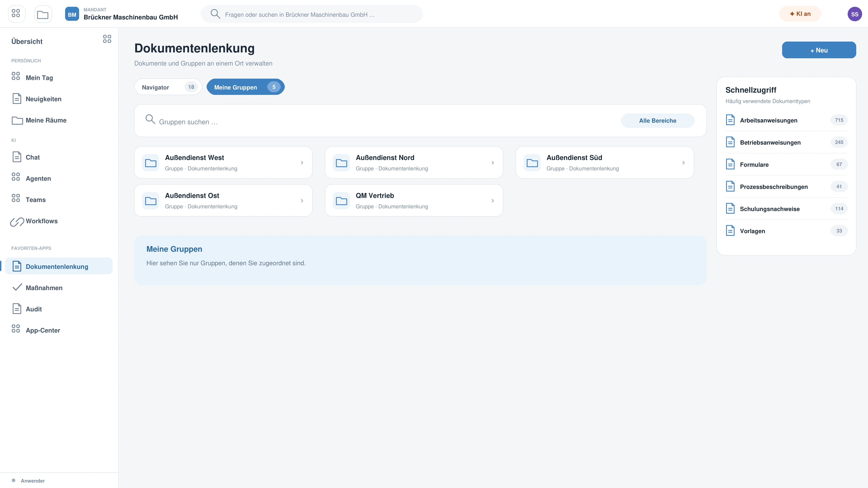Toggle the KI an switch
The width and height of the screenshot is (868, 488).
[x=800, y=14]
